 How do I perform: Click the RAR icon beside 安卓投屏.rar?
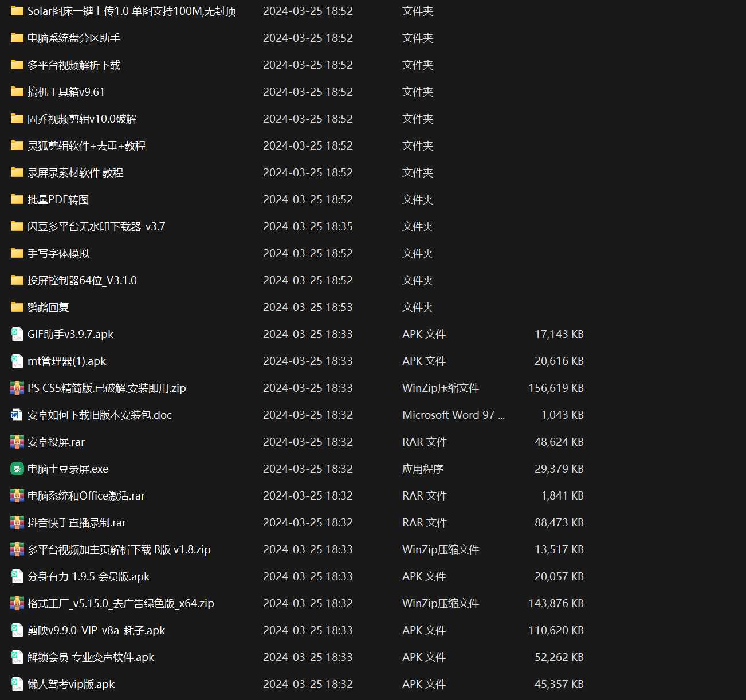click(x=16, y=442)
